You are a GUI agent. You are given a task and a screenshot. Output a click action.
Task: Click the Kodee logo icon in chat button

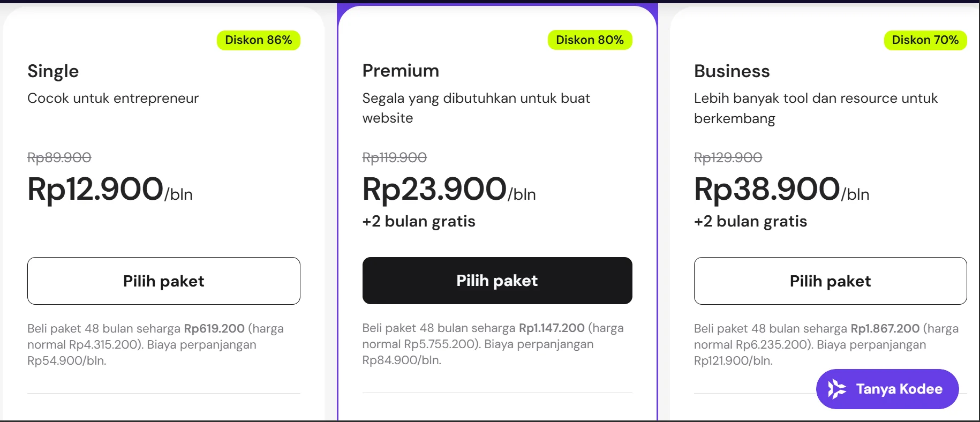[x=836, y=389]
